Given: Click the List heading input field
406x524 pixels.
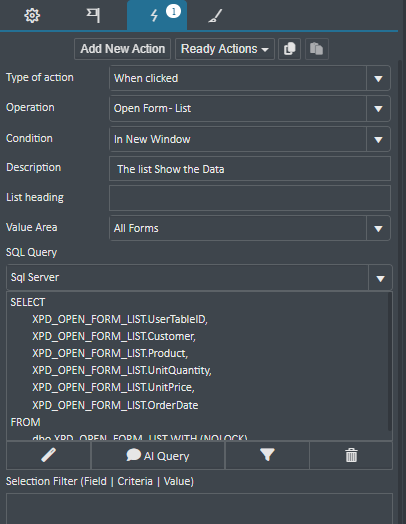Looking at the screenshot, I should (x=250, y=198).
